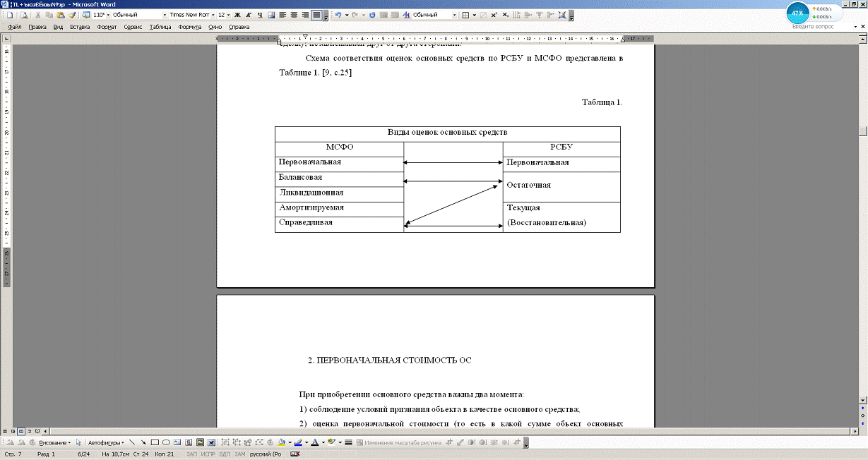Open the print preview magnifier icon
Image resolution: width=868 pixels, height=460 pixels.
click(x=23, y=14)
